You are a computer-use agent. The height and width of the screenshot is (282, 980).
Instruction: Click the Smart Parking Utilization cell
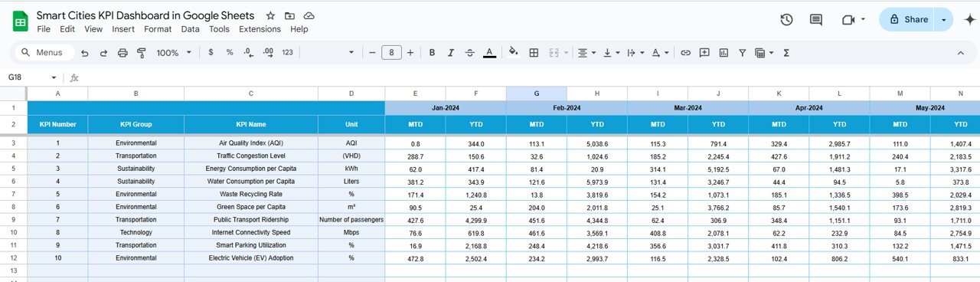click(x=251, y=246)
